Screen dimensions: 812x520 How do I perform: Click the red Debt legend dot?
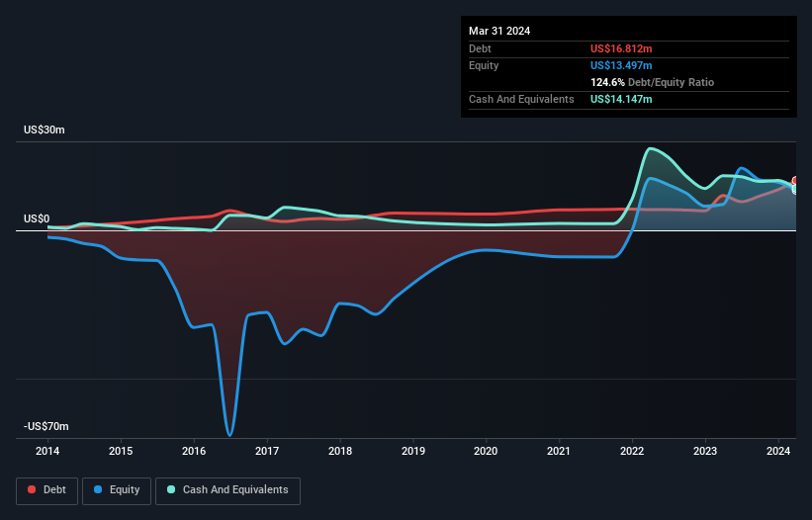32,489
